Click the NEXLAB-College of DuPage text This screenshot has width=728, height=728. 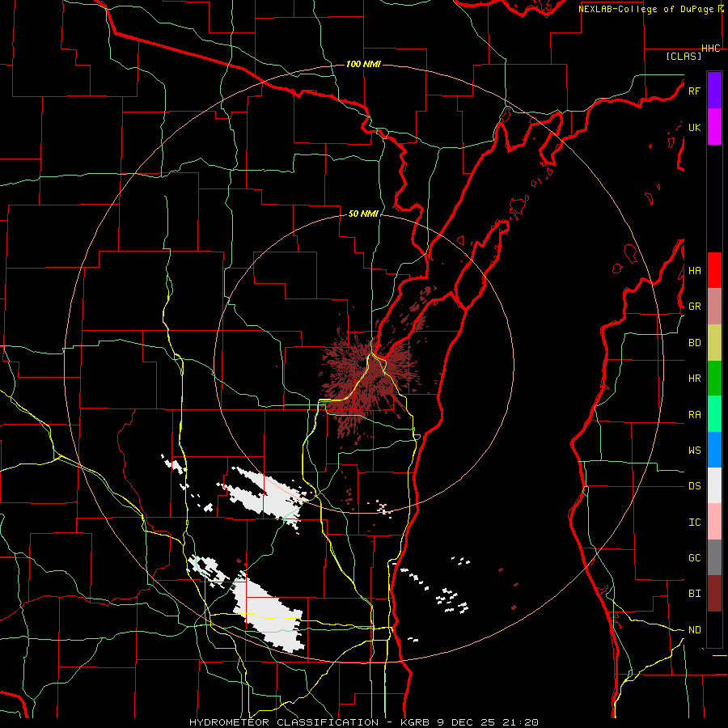click(x=645, y=9)
